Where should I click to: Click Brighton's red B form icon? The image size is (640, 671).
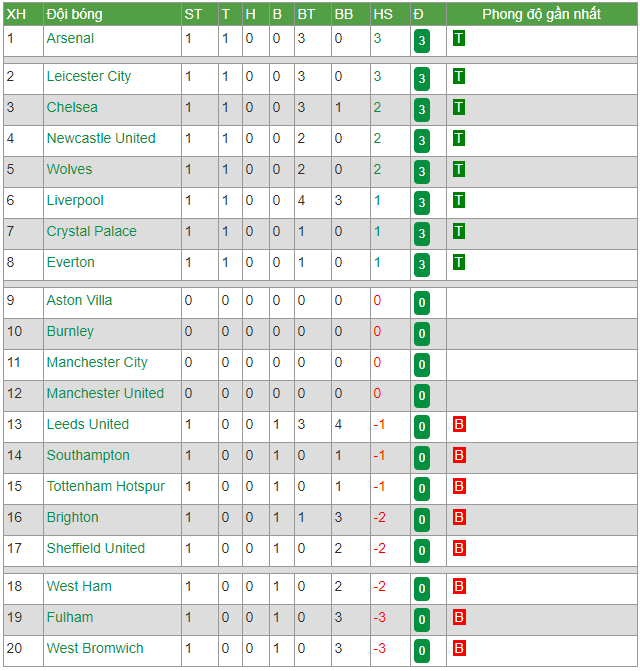click(459, 517)
